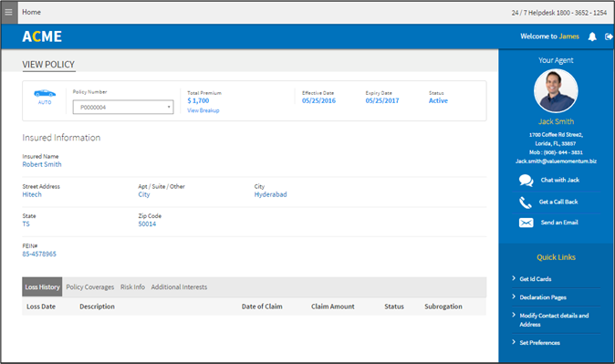This screenshot has height=364, width=615.
Task: Click the Auto car policy icon
Action: [45, 93]
